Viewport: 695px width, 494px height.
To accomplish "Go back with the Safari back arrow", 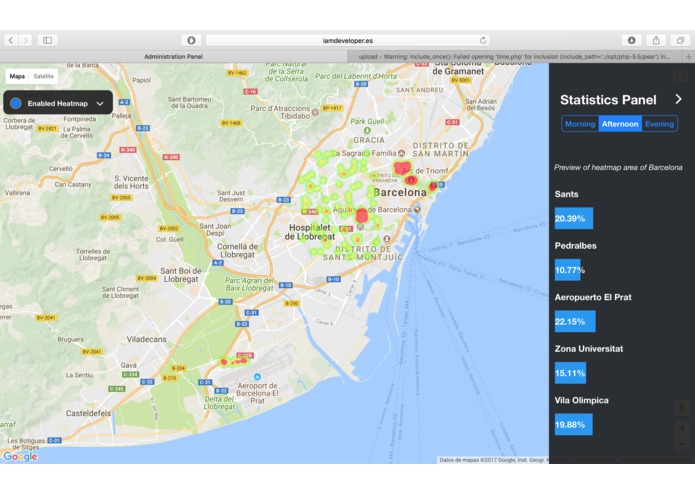I will pyautogui.click(x=11, y=40).
